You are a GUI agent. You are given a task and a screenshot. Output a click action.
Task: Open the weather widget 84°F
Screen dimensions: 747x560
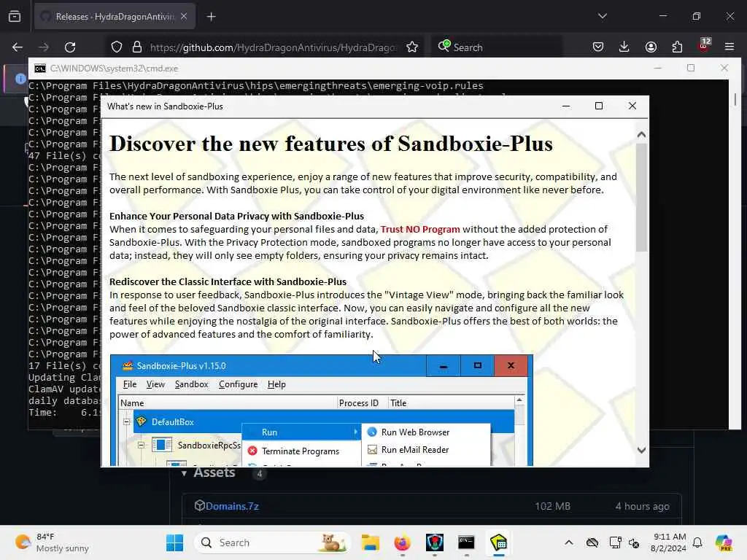tap(53, 542)
